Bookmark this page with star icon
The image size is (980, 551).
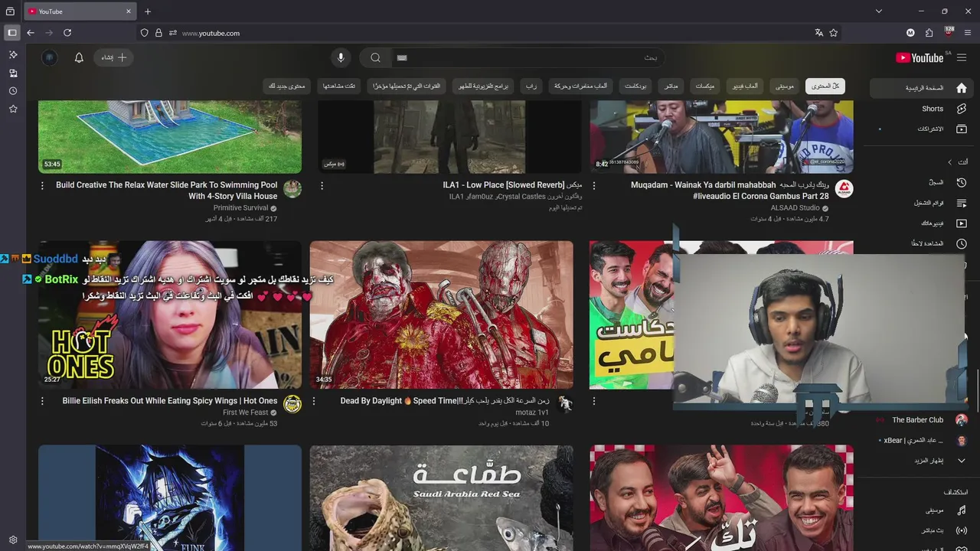click(834, 33)
